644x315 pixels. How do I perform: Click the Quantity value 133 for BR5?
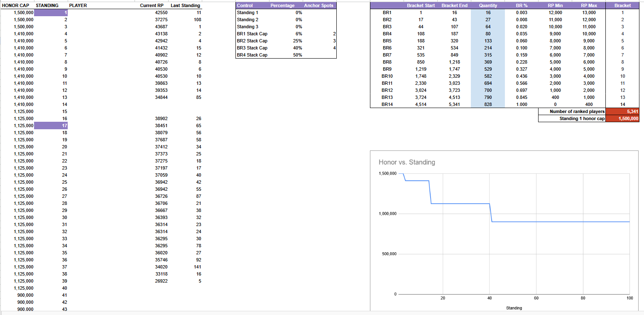pyautogui.click(x=488, y=41)
